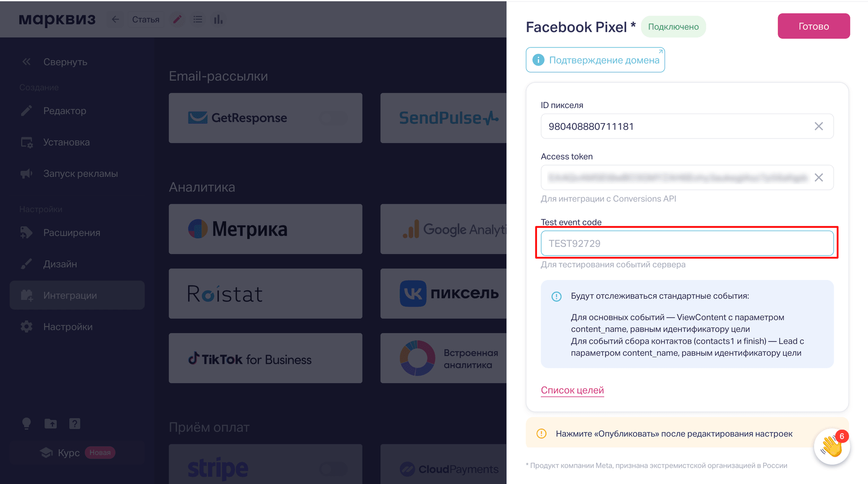Click the lightbulb ideas icon in sidebar
Image resolution: width=868 pixels, height=484 pixels.
pos(26,423)
